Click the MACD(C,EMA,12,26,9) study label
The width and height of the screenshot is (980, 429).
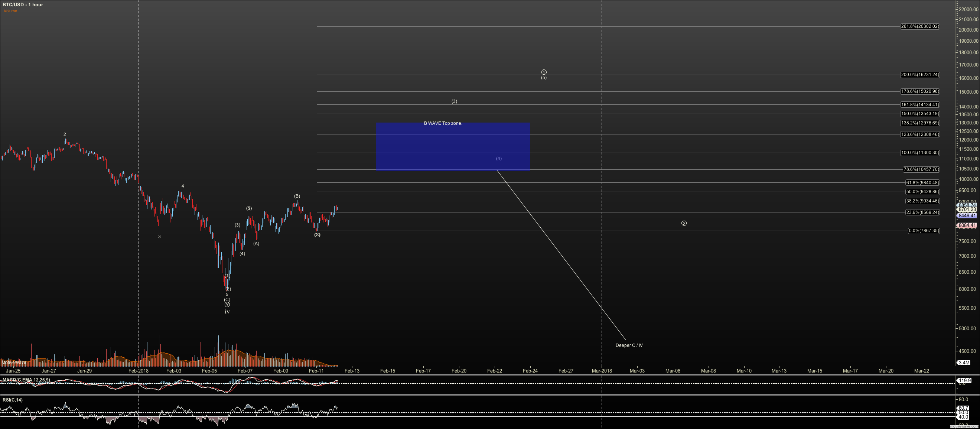(26, 380)
